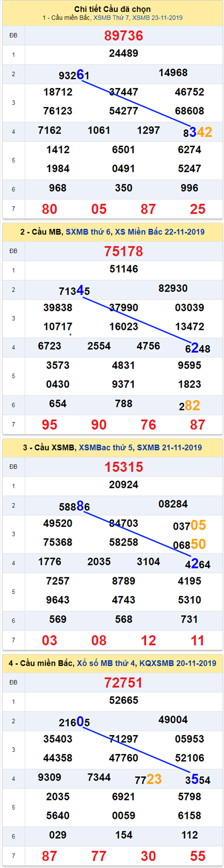Select the number 13472
The image size is (224, 868).
tap(189, 327)
